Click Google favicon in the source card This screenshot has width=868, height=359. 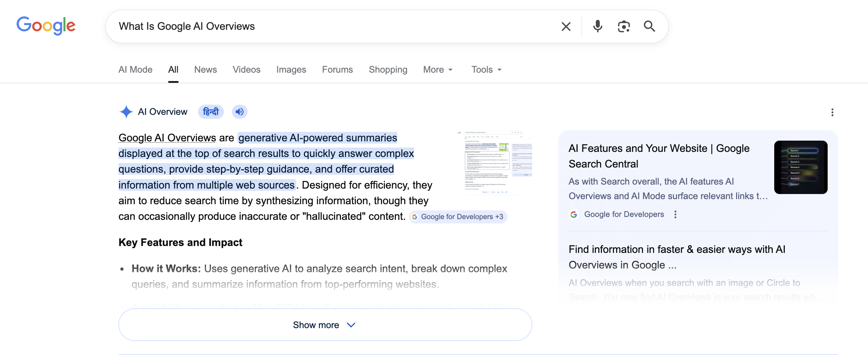574,214
